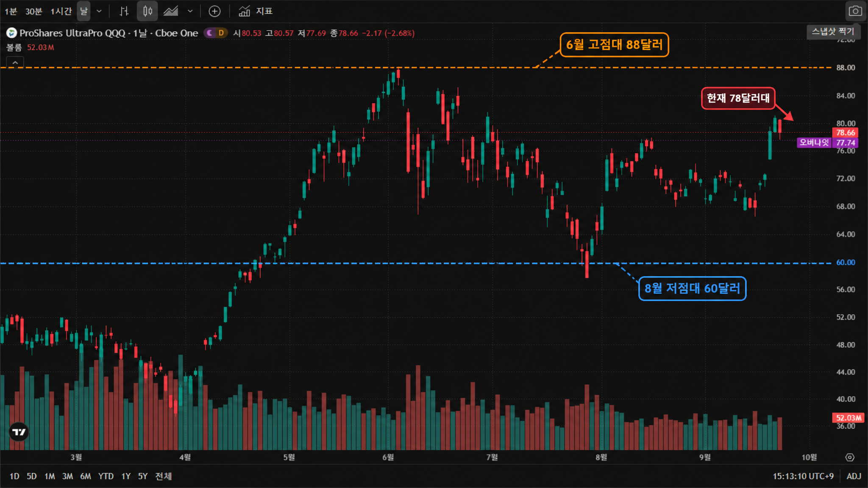The width and height of the screenshot is (868, 488).
Task: Click the compare/add symbol plus icon
Action: (214, 11)
